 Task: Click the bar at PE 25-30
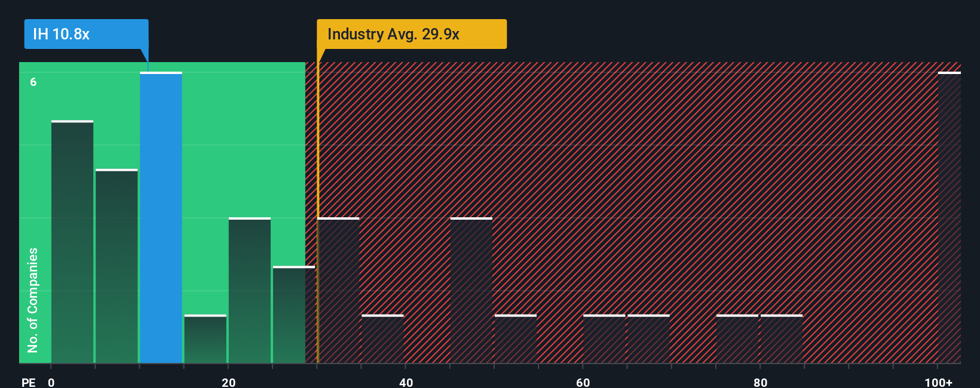[294, 315]
